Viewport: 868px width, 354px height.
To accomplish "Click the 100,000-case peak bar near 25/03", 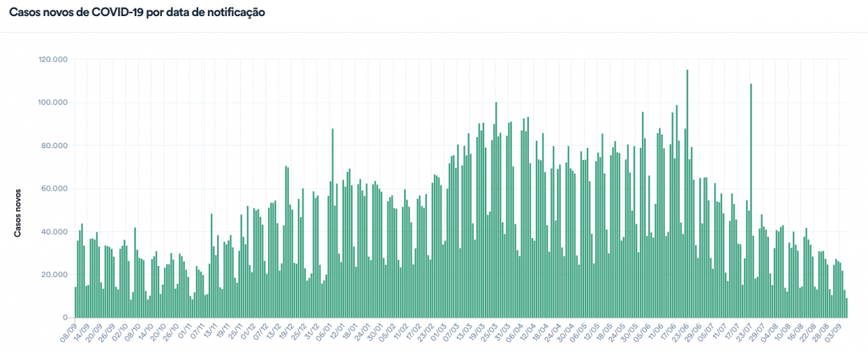I will coord(496,212).
